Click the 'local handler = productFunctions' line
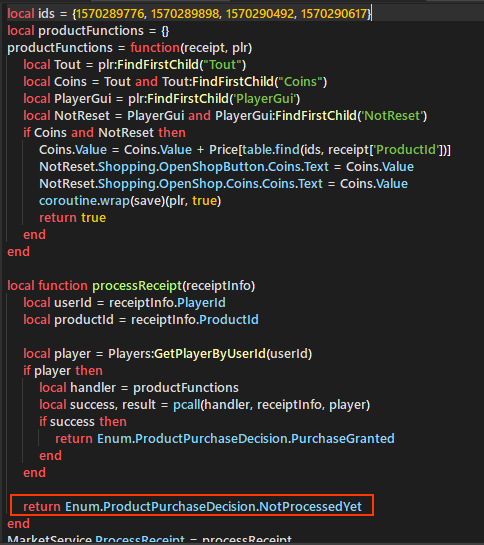This screenshot has width=484, height=545. coord(139,388)
